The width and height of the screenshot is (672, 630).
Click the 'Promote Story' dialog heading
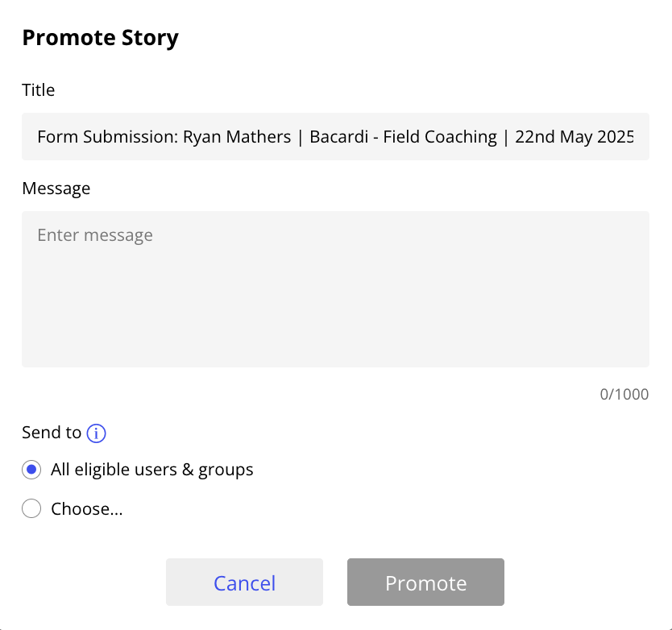click(100, 37)
